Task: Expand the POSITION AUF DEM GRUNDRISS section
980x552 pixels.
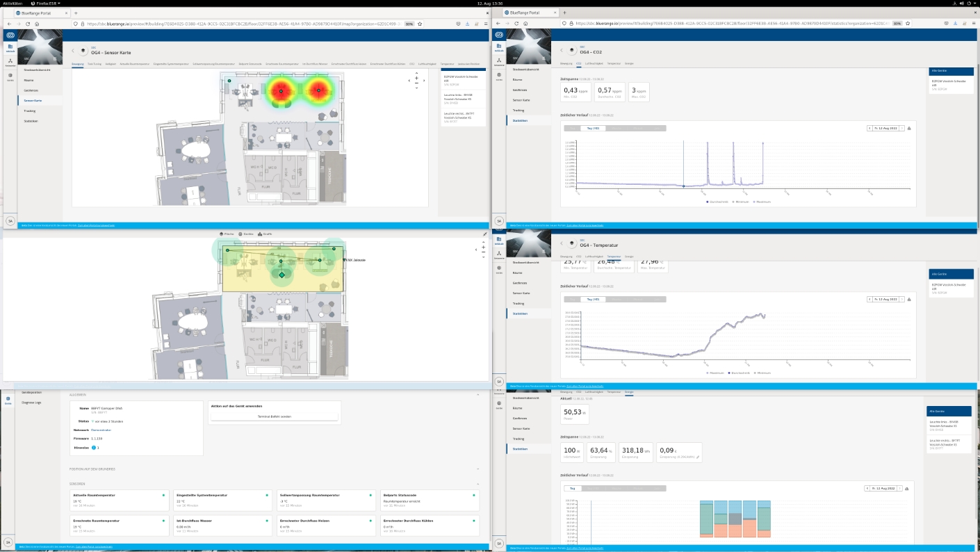Action: coord(477,469)
